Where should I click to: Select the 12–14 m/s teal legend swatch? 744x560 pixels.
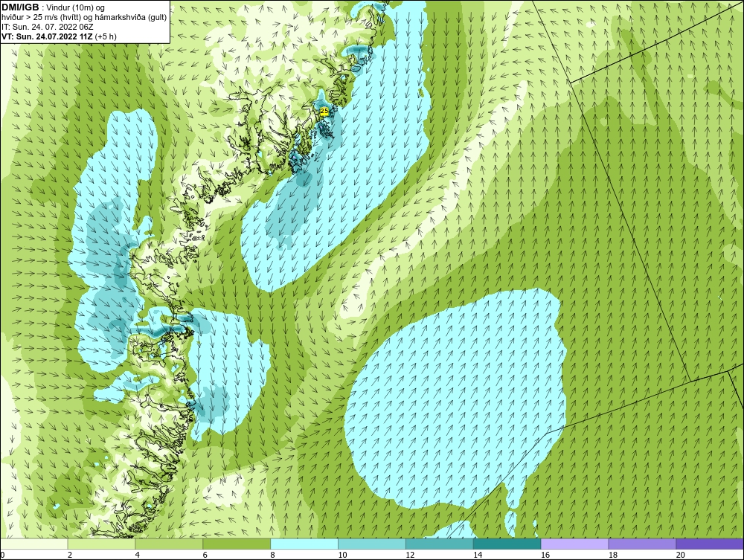click(x=440, y=544)
